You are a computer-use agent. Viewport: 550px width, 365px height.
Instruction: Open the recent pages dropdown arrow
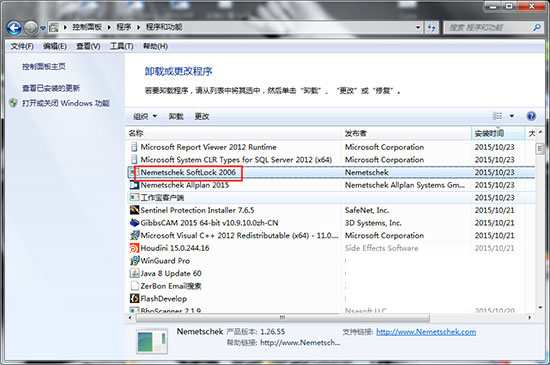(x=43, y=28)
